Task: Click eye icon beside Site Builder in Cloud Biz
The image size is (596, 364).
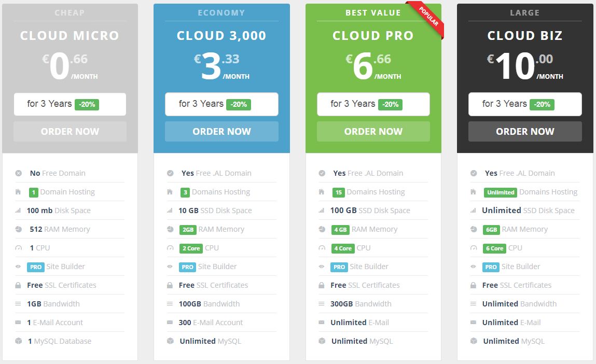Action: [473, 267]
